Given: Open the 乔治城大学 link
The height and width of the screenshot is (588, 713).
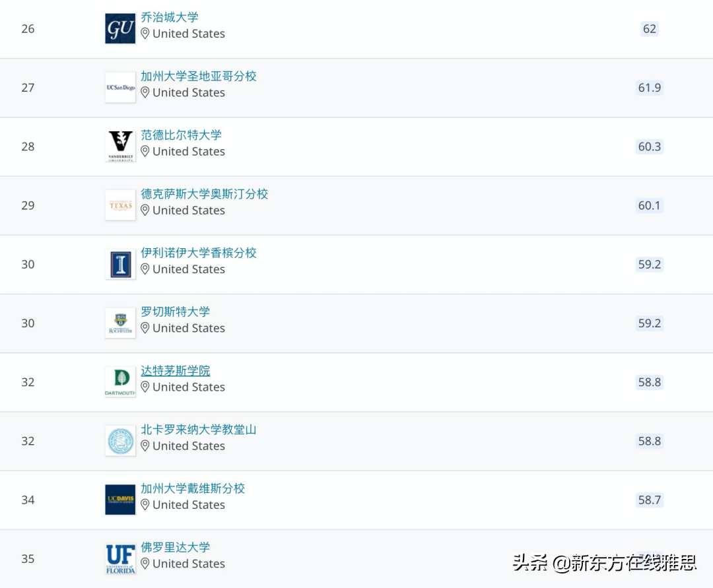Looking at the screenshot, I should pyautogui.click(x=169, y=16).
